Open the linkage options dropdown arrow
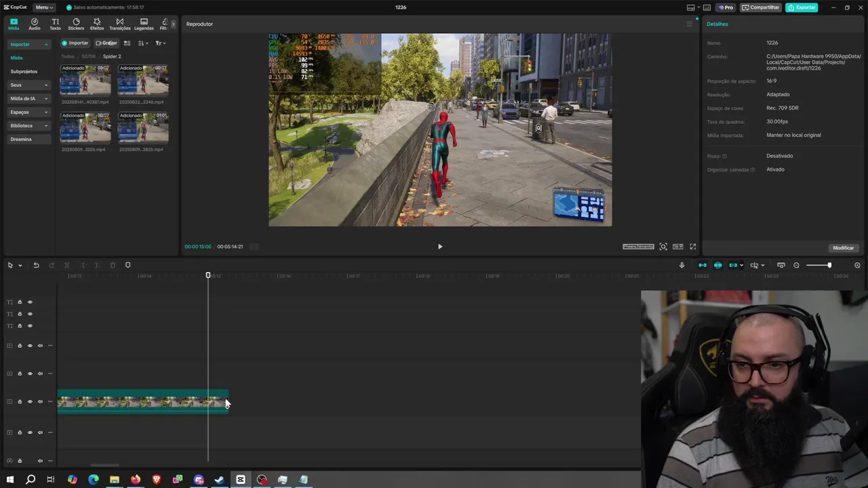Image resolution: width=868 pixels, height=488 pixels. point(741,266)
